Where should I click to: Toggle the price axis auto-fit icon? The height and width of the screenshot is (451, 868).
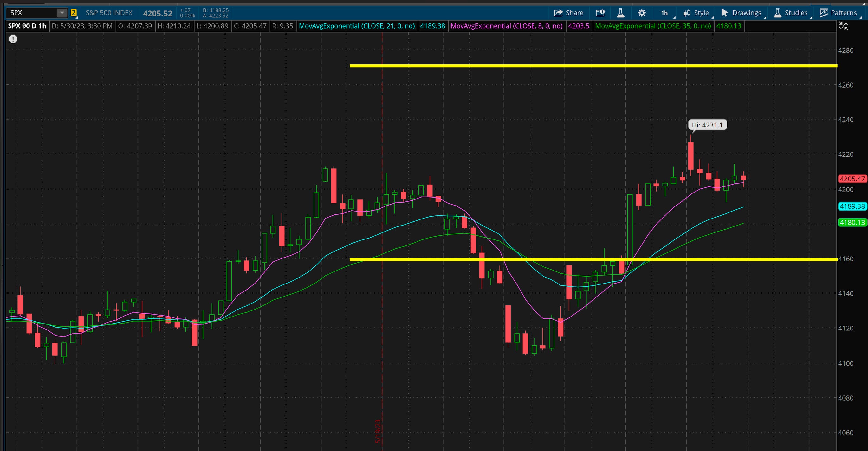pyautogui.click(x=843, y=26)
